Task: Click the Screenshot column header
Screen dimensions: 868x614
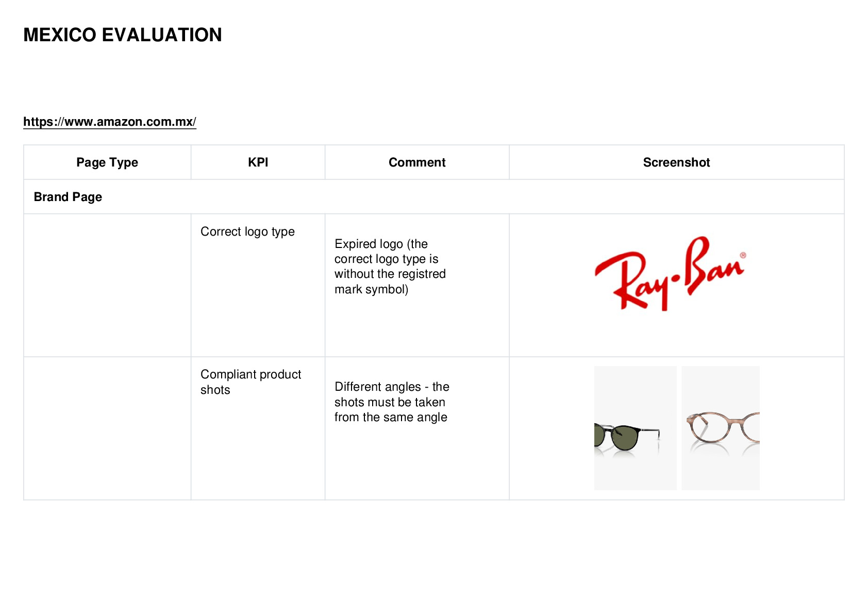Action: tap(676, 162)
